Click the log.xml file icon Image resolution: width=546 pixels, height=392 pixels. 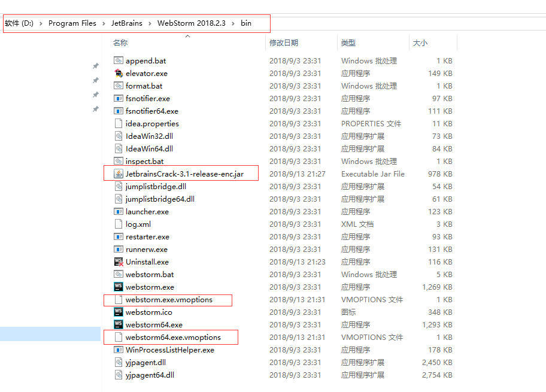pyautogui.click(x=119, y=224)
